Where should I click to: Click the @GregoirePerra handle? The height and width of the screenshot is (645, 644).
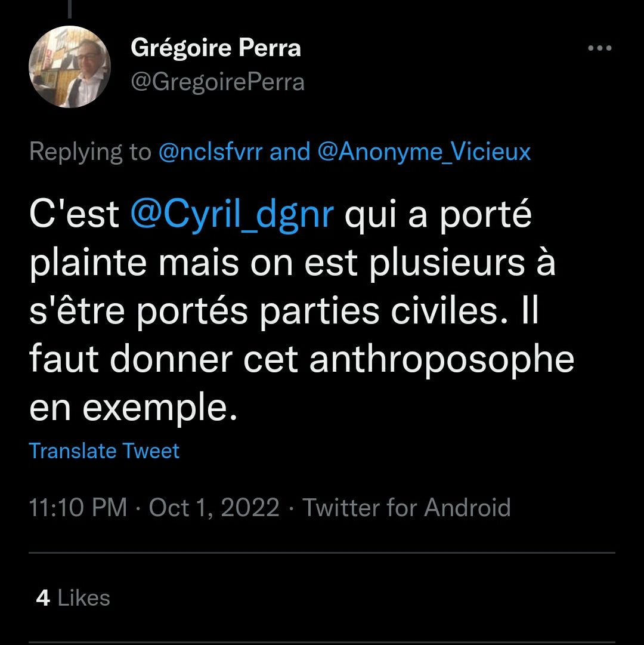point(218,82)
